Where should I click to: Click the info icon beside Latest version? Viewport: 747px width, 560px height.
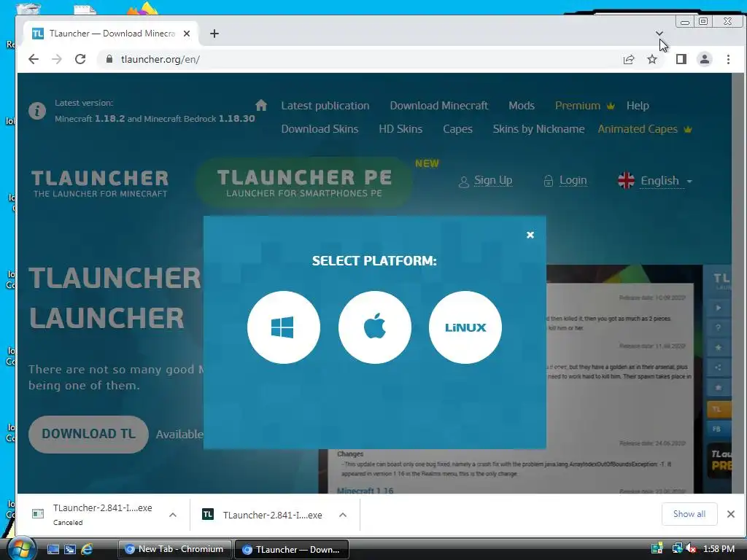(x=37, y=111)
